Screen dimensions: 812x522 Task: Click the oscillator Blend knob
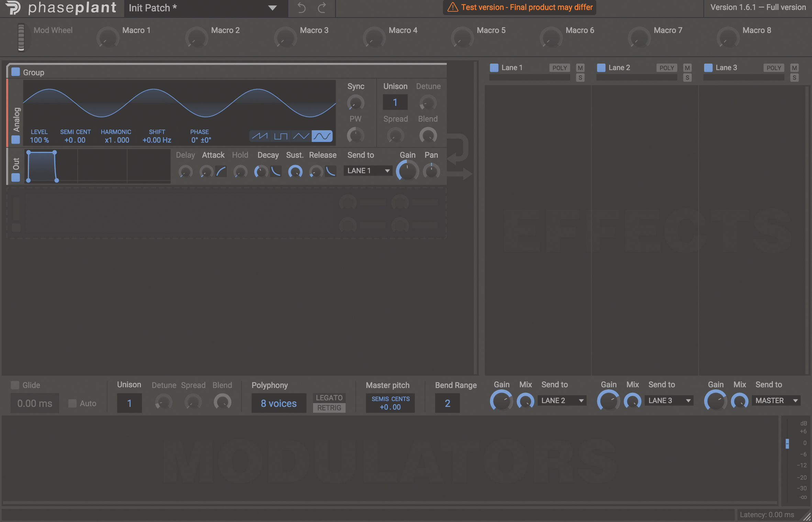point(428,135)
